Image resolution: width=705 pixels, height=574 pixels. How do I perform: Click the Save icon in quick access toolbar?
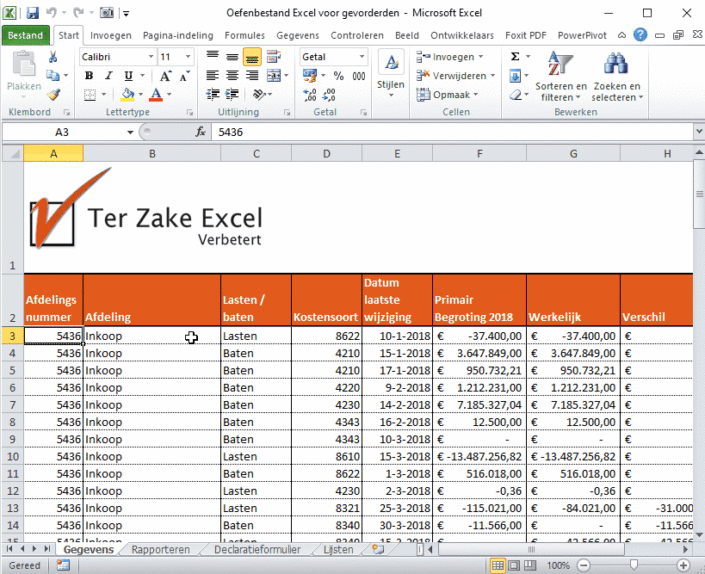(x=33, y=14)
